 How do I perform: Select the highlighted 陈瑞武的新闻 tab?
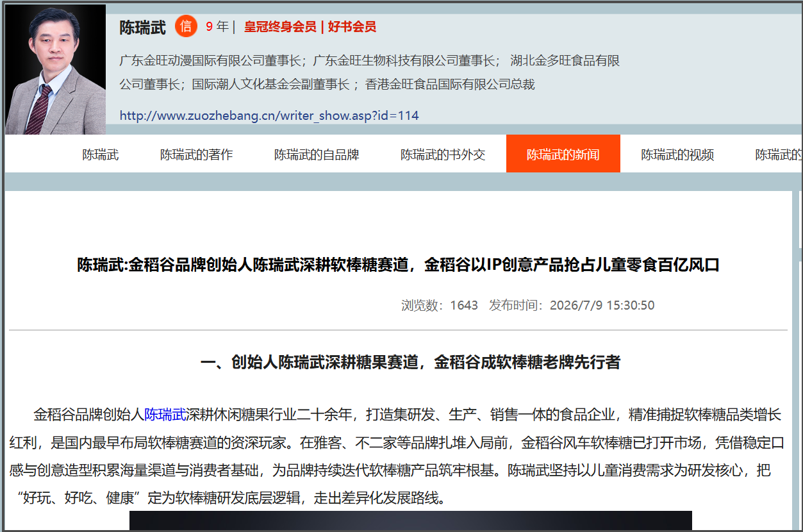click(563, 154)
